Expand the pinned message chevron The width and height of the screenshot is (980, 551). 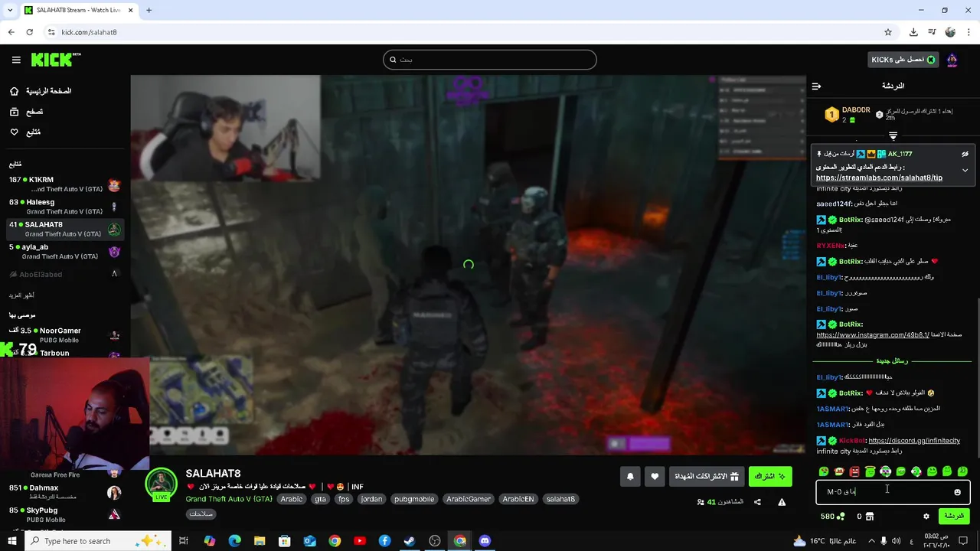coord(965,170)
